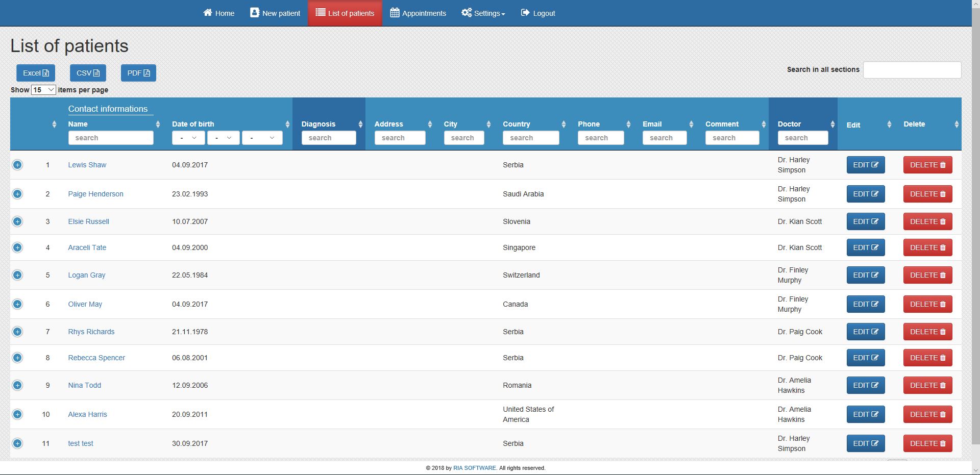Open first date of birth filter dropdown
The width and height of the screenshot is (980, 475).
188,138
